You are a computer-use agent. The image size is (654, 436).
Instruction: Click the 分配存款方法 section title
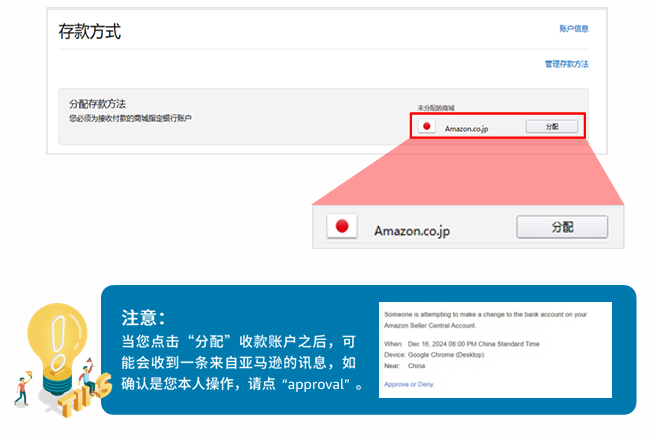(98, 104)
